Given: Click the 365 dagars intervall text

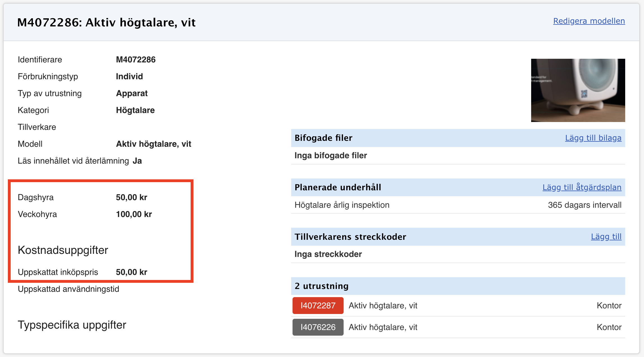Looking at the screenshot, I should (584, 205).
